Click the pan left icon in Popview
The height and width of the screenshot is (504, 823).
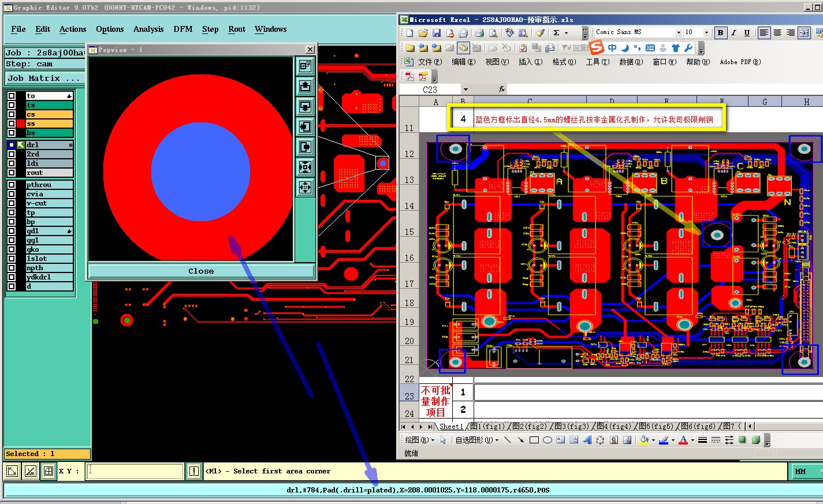point(305,126)
